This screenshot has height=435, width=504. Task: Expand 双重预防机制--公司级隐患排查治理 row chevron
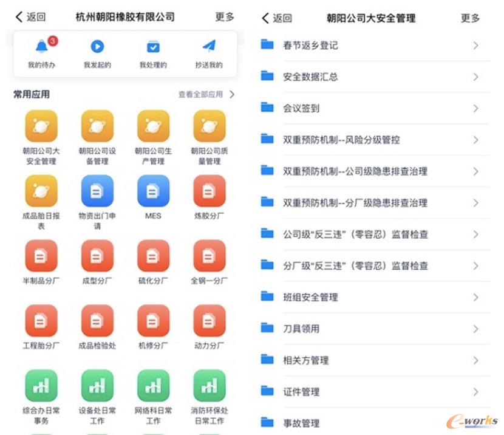[x=476, y=172]
